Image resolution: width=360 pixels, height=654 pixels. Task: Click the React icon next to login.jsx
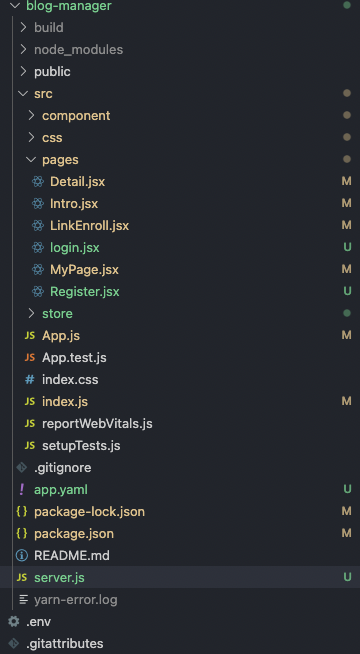point(38,248)
